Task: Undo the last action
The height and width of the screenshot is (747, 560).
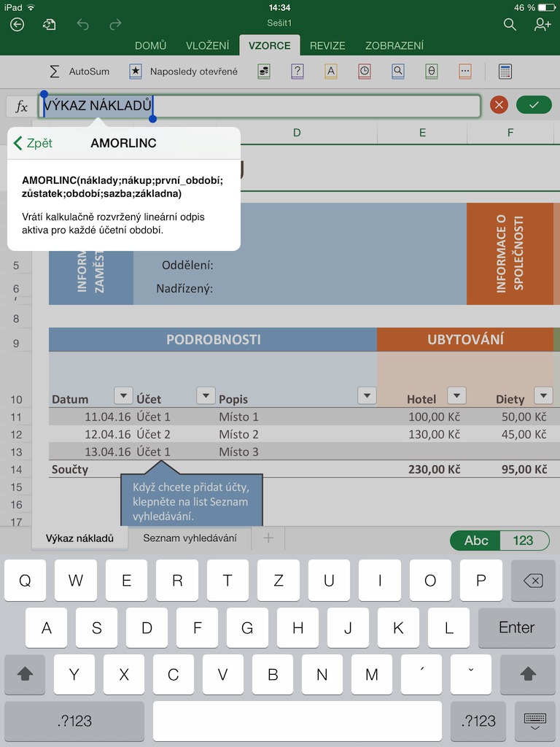Action: pyautogui.click(x=83, y=24)
